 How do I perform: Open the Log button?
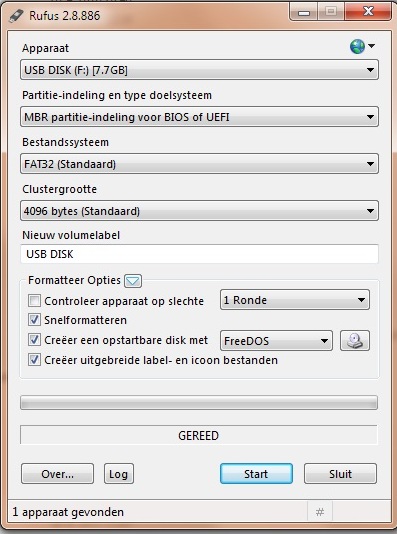click(119, 474)
